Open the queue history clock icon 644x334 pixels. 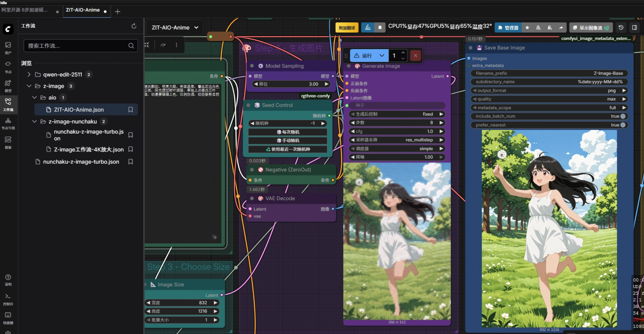point(621,28)
